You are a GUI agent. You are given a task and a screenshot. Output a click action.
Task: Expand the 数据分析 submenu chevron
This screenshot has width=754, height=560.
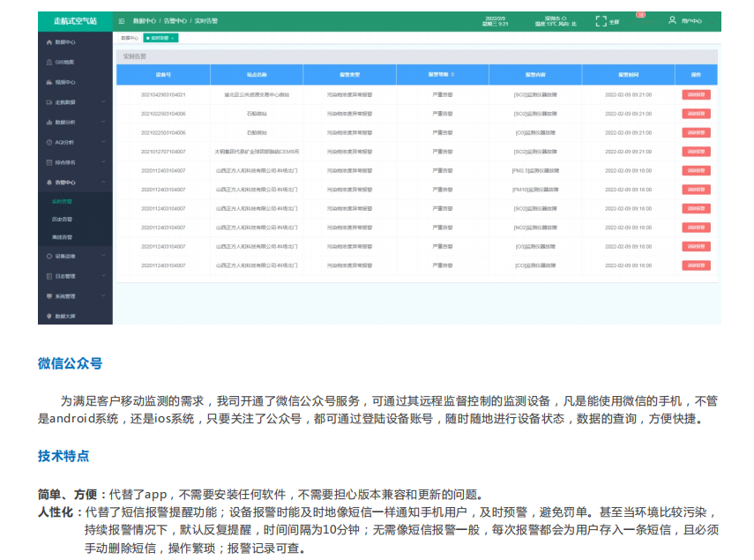coord(103,122)
